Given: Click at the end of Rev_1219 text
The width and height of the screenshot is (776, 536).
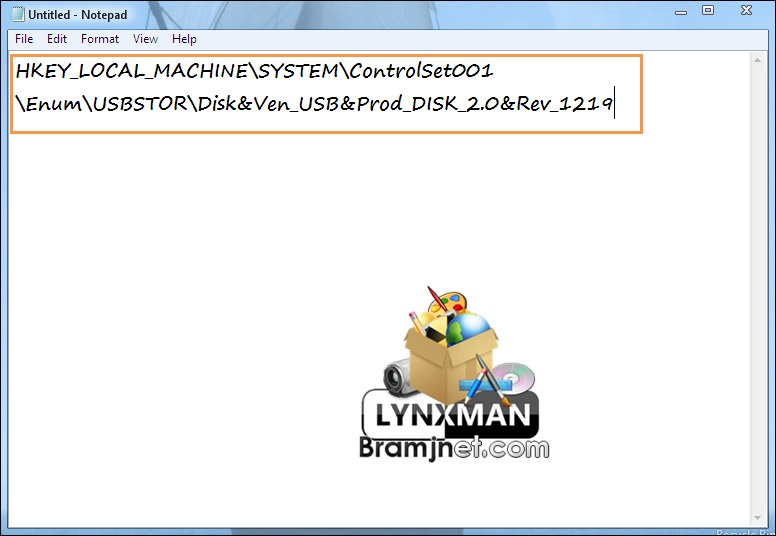Looking at the screenshot, I should tap(613, 103).
